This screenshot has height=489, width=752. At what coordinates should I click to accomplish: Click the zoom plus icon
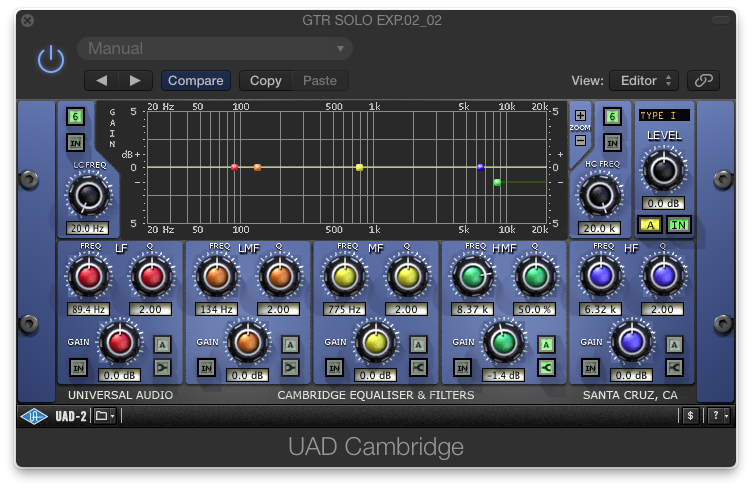tap(580, 116)
